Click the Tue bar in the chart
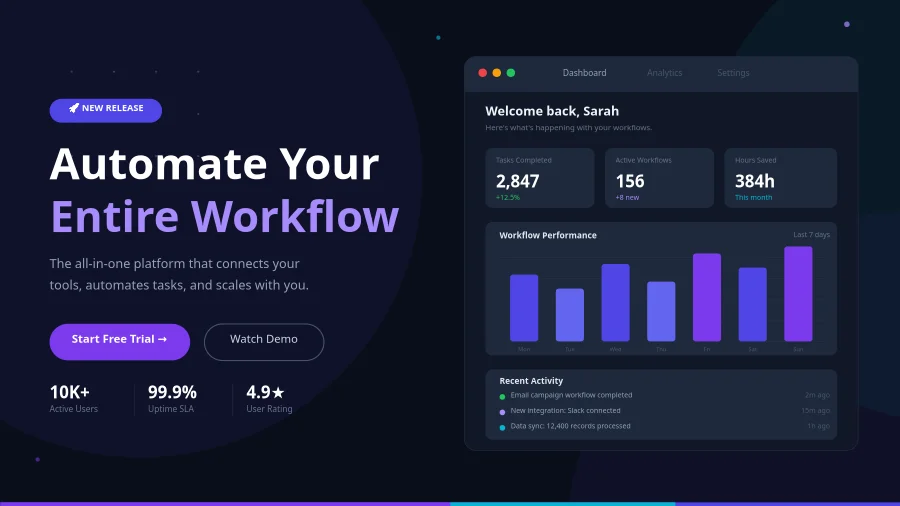Viewport: 900px width, 506px height. 570,315
